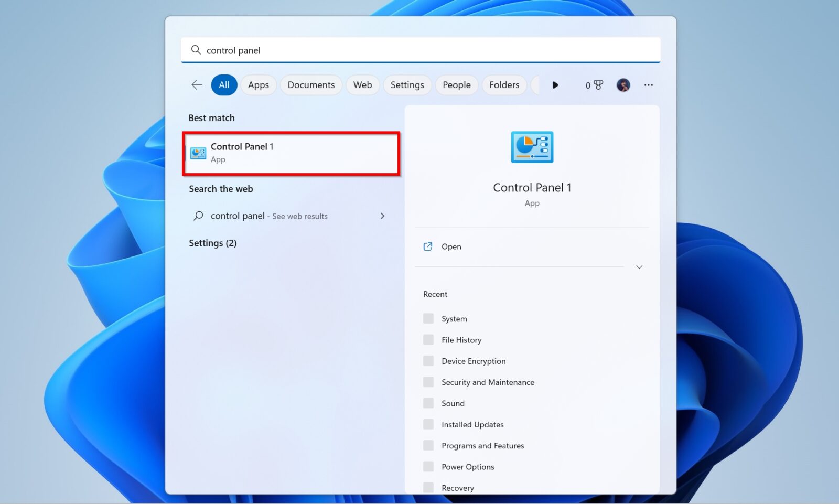Open search options via ellipsis icon
Image resolution: width=839 pixels, height=504 pixels.
click(x=649, y=84)
